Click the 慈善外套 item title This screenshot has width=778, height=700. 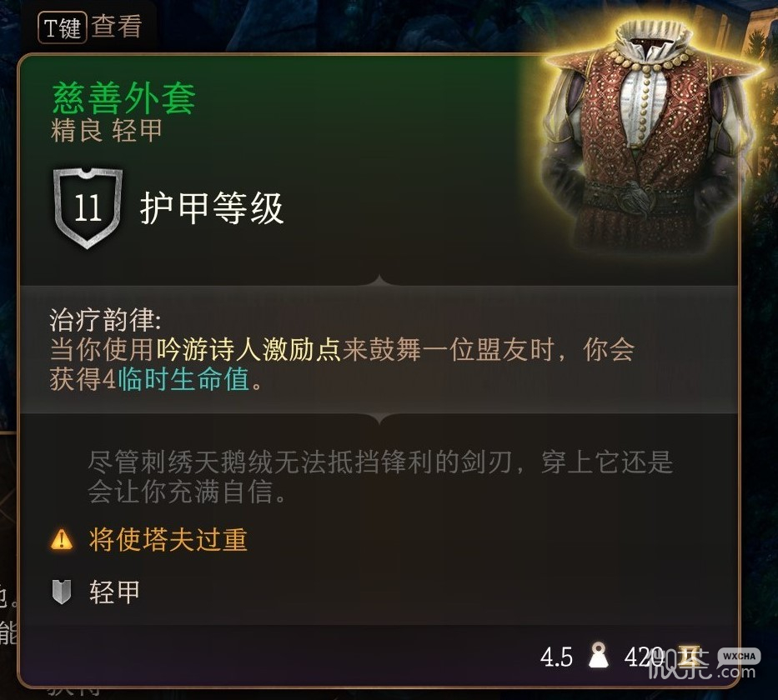pos(124,98)
